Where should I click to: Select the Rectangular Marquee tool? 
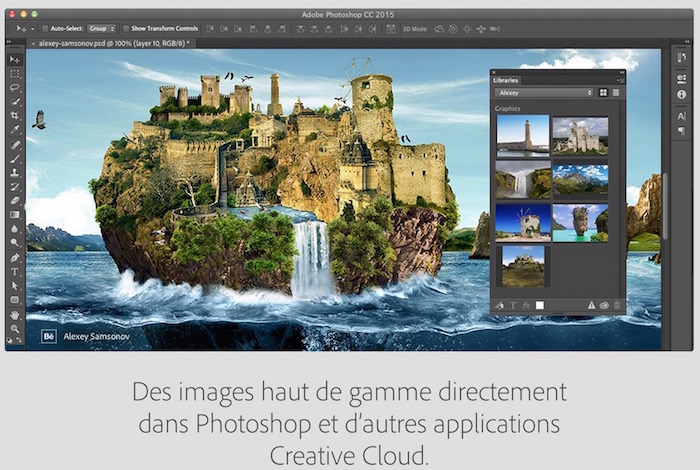point(15,74)
